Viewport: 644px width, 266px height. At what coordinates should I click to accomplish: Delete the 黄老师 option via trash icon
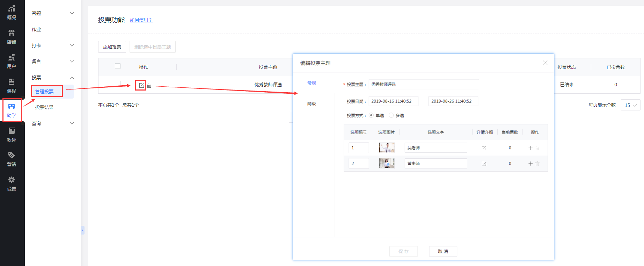[x=537, y=164]
